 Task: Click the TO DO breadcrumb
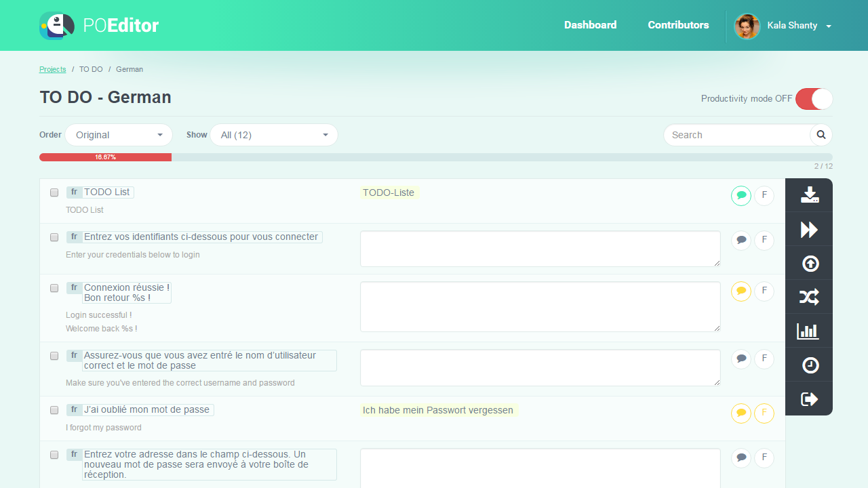point(91,69)
